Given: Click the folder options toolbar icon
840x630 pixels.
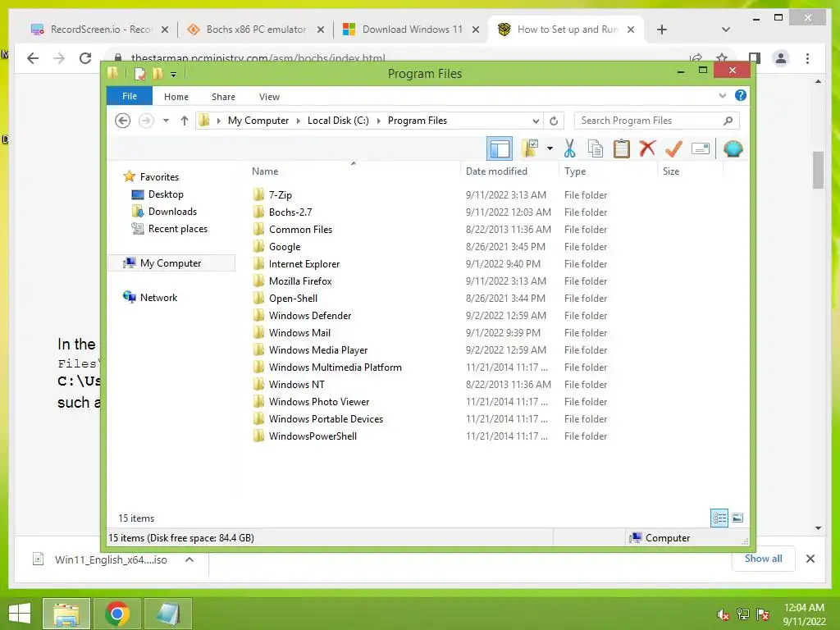Looking at the screenshot, I should (x=530, y=148).
